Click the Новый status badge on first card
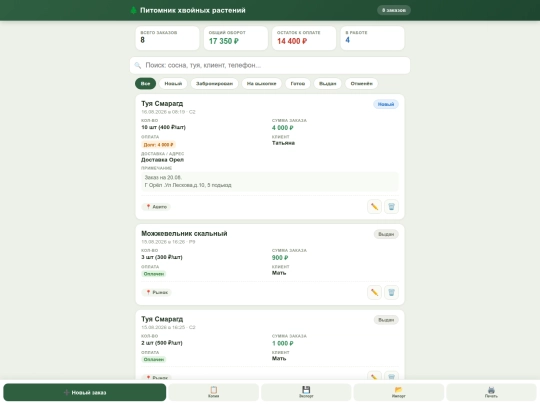The image size is (540, 405). pos(386,104)
